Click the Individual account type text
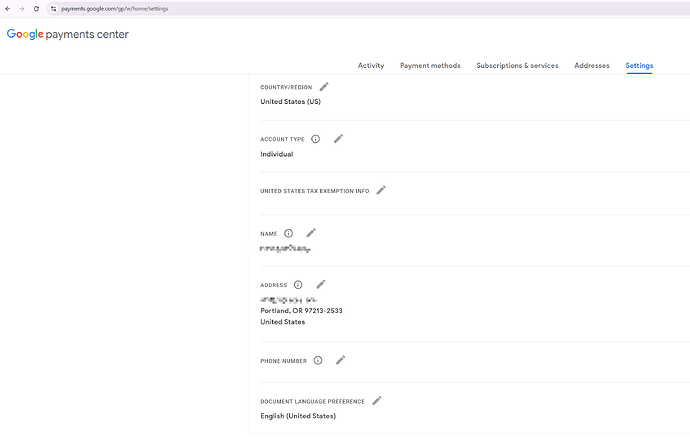This screenshot has height=442, width=690. pos(276,154)
